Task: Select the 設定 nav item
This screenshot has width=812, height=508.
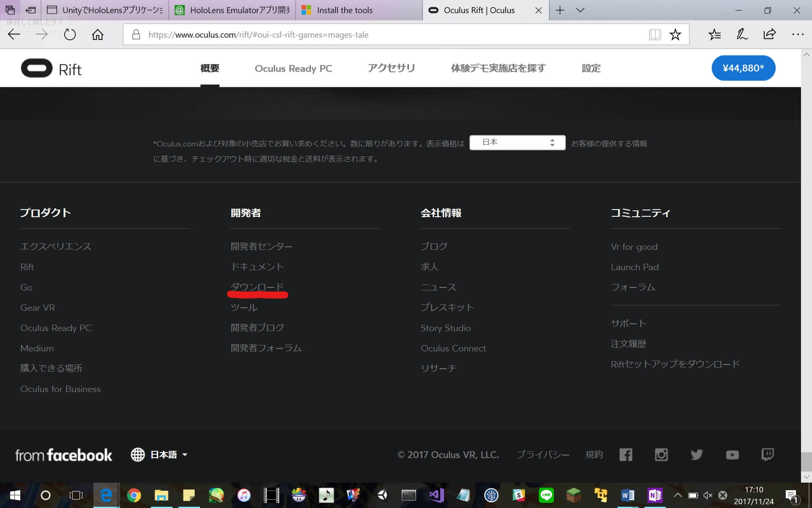Action: [591, 68]
